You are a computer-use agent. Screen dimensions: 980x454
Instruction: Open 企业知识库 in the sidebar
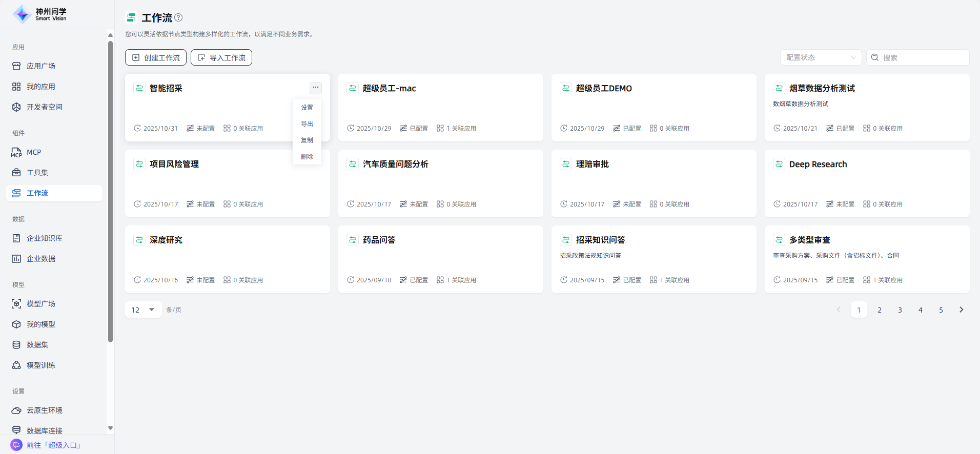coord(45,238)
